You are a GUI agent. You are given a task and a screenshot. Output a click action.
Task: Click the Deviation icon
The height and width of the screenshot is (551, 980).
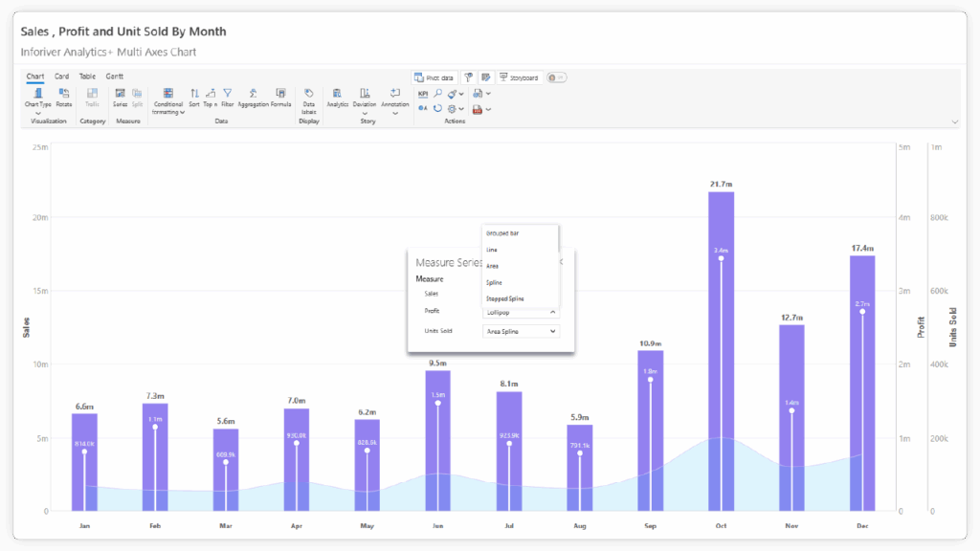point(365,95)
